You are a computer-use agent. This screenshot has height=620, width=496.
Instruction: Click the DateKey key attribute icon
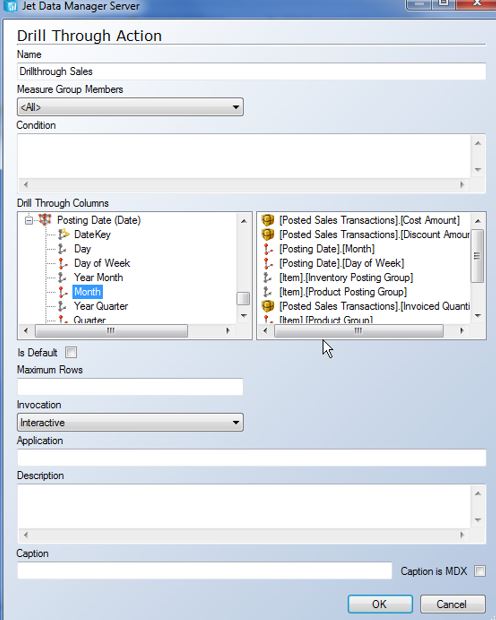coord(63,234)
